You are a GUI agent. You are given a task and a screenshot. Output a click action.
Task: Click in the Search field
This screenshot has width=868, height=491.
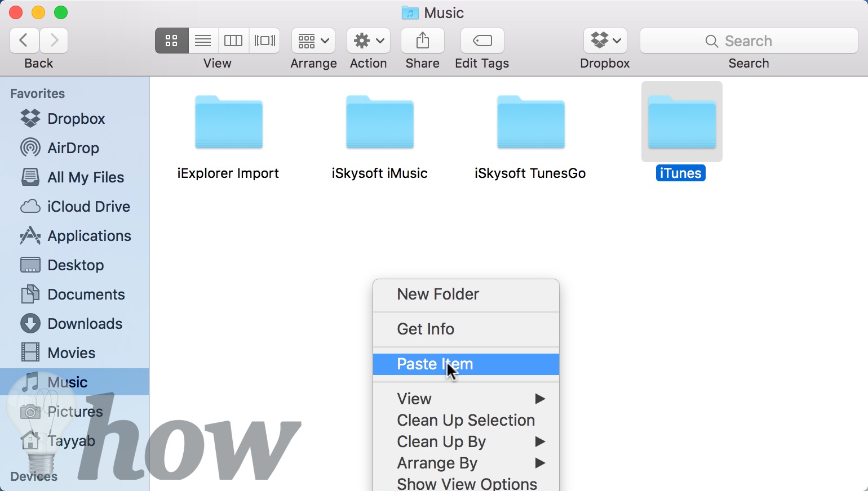[x=749, y=41]
